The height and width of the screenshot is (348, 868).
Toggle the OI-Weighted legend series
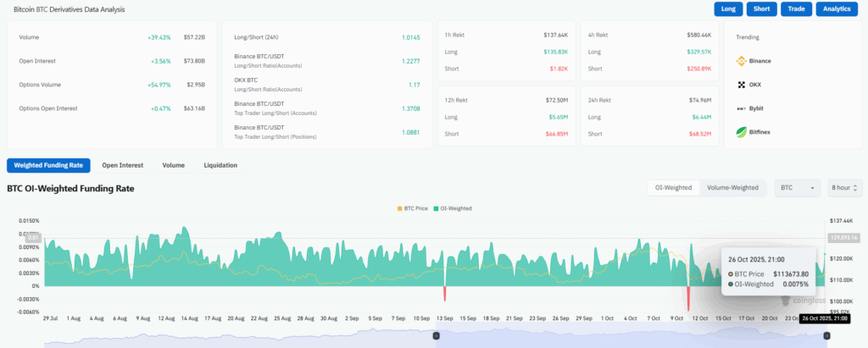437,207
